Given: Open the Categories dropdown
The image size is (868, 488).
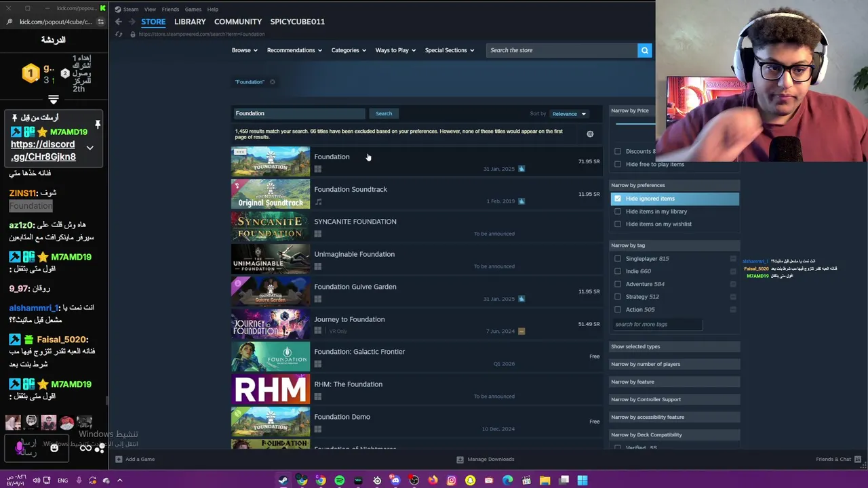Looking at the screenshot, I should coord(349,50).
